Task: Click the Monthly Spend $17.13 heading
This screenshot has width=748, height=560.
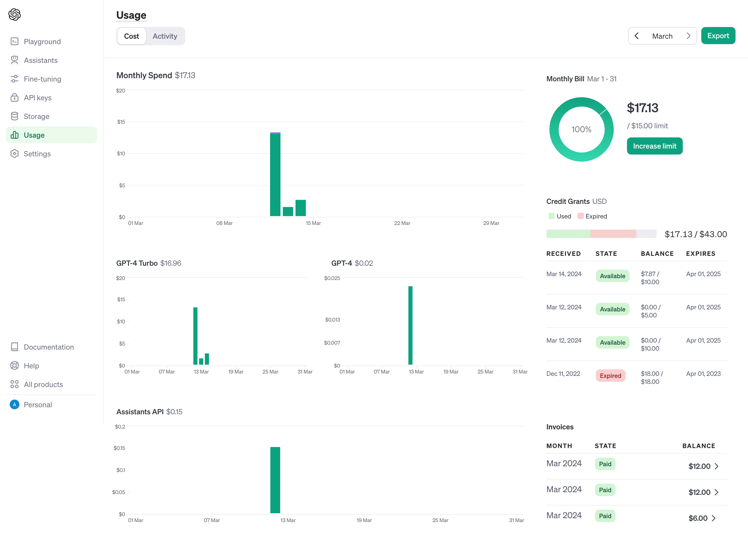Action: (x=156, y=75)
